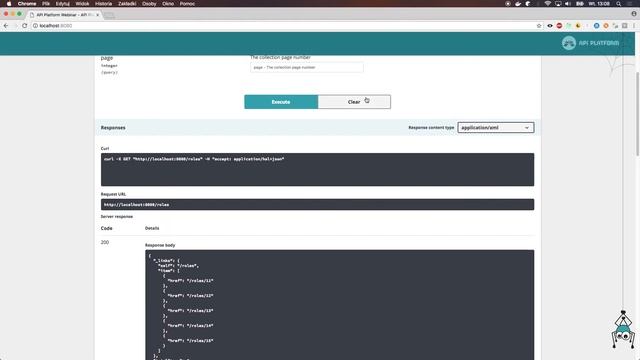Image resolution: width=640 pixels, height=360 pixels.
Task: Open the Pomoc menu
Action: (x=187, y=4)
